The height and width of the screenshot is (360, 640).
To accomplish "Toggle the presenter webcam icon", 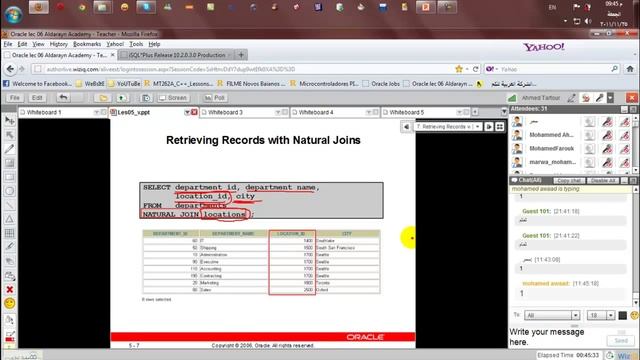I will pos(586,98).
